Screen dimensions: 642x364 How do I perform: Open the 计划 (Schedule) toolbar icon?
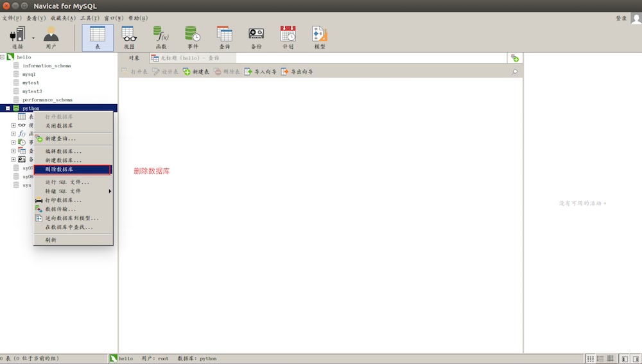click(288, 37)
